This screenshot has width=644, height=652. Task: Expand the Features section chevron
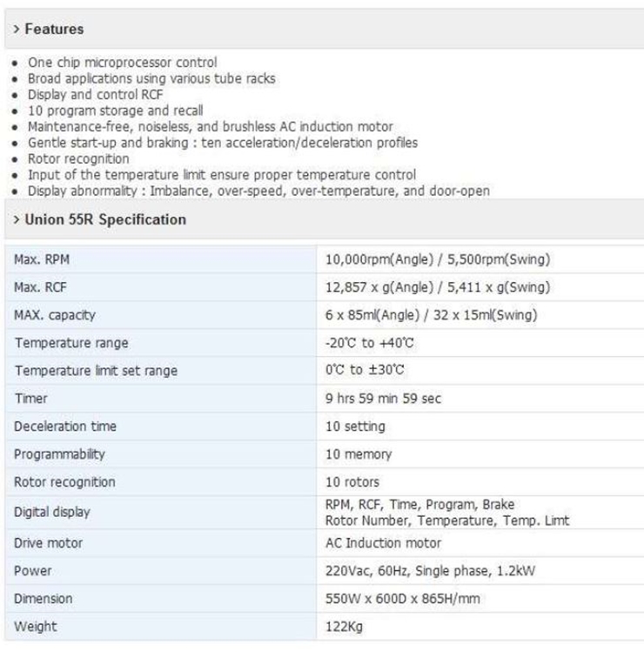pyautogui.click(x=17, y=30)
